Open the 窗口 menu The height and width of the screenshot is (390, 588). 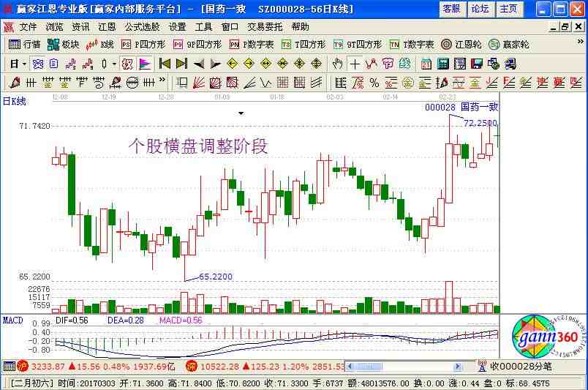click(230, 27)
